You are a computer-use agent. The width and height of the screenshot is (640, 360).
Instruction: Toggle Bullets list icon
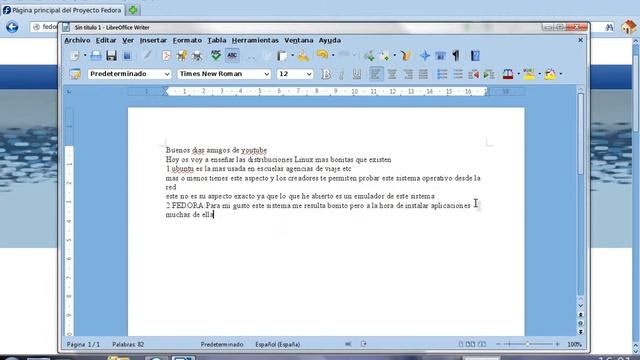point(458,74)
